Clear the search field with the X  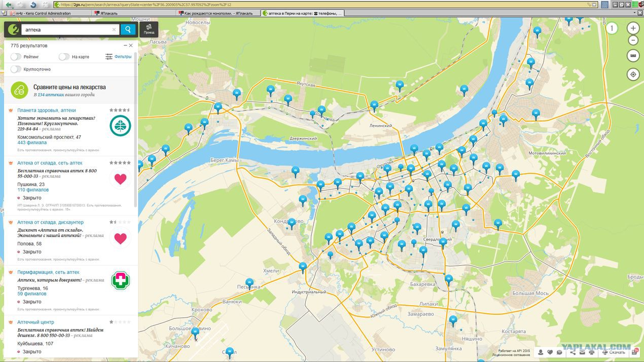pyautogui.click(x=114, y=30)
